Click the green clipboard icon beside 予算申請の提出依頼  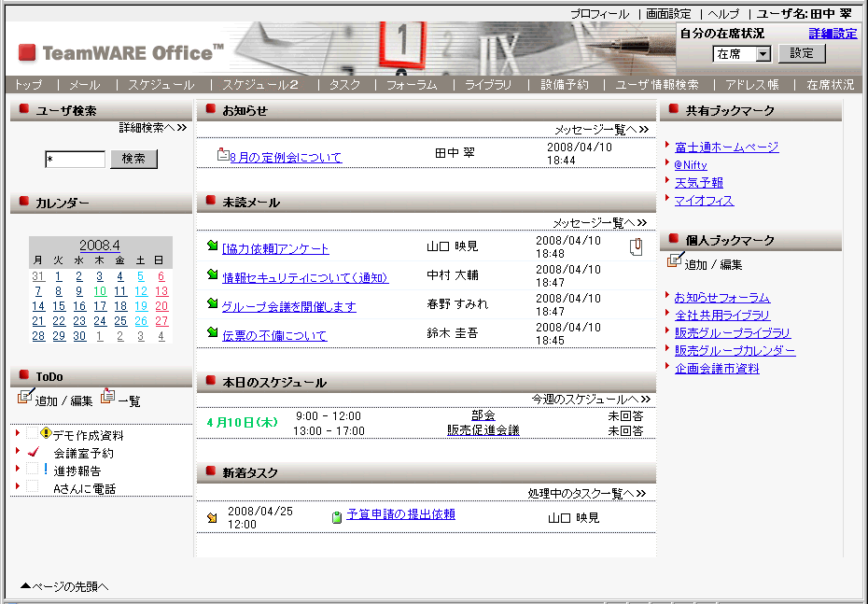[337, 517]
